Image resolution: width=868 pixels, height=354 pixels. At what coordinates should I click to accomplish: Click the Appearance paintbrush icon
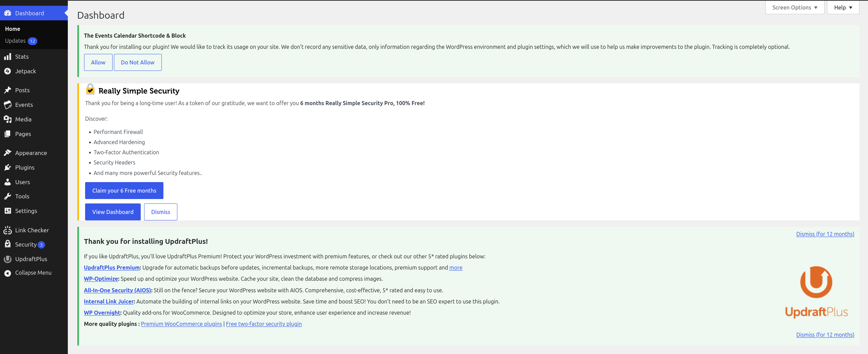pos(7,153)
